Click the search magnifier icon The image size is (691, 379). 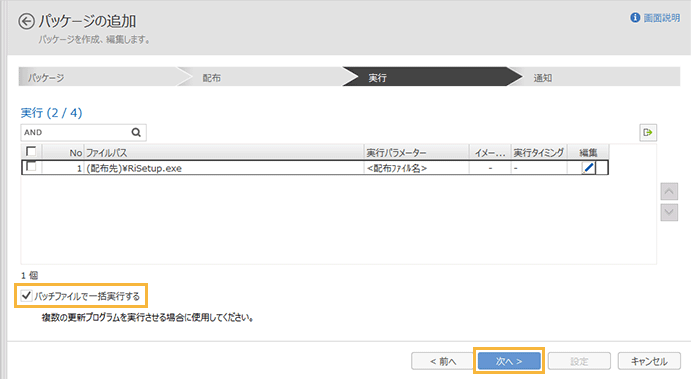tap(136, 132)
